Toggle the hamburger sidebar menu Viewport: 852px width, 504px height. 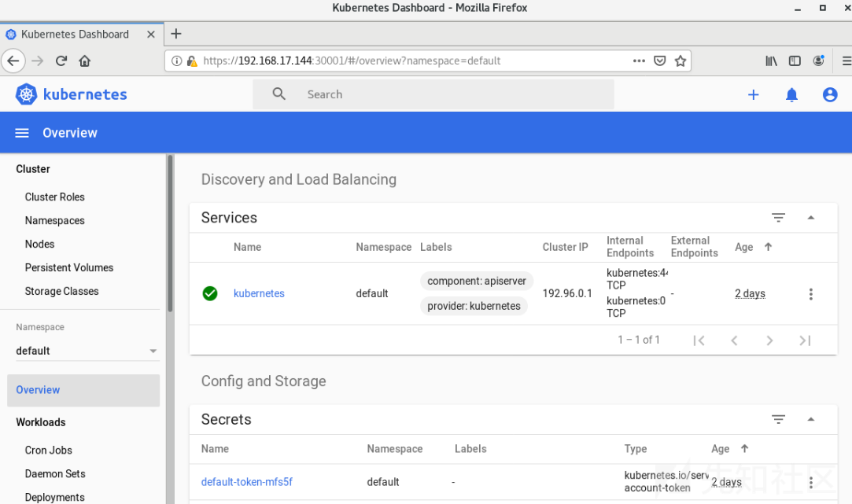(x=22, y=133)
